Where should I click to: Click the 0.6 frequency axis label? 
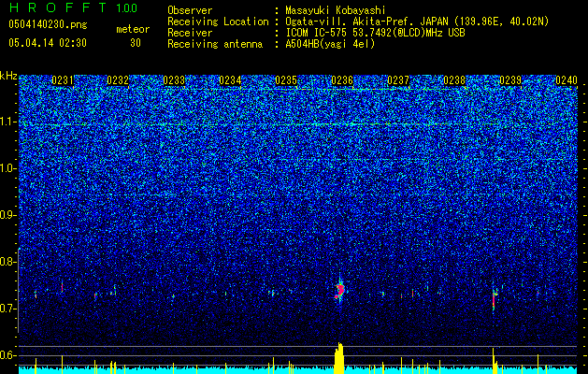click(x=8, y=355)
